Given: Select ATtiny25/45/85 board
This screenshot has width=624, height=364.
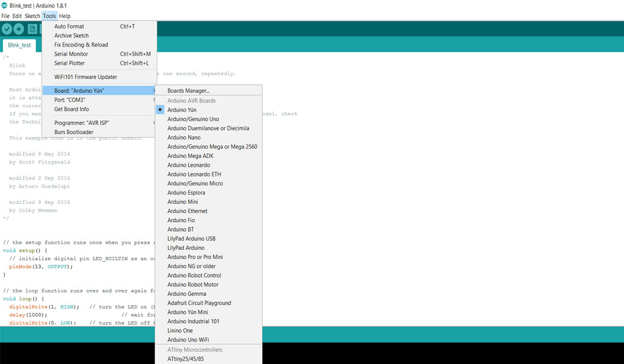Looking at the screenshot, I should [x=209, y=359].
